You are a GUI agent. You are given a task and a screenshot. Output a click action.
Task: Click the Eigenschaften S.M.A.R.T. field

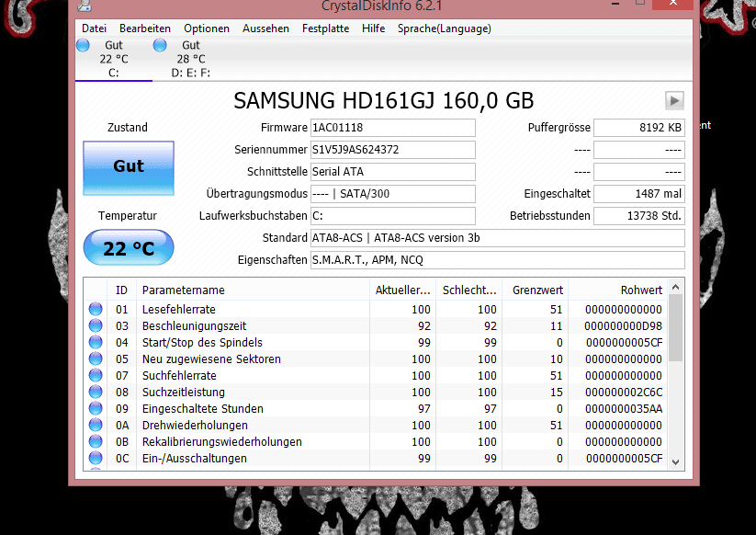click(498, 260)
